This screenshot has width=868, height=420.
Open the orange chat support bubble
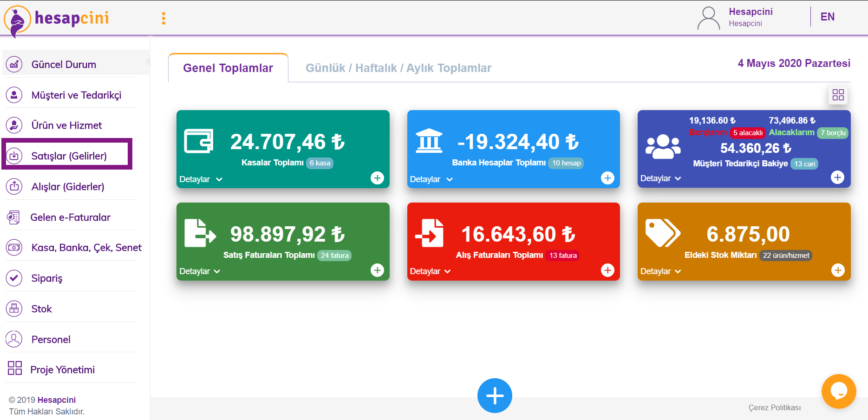point(838,391)
